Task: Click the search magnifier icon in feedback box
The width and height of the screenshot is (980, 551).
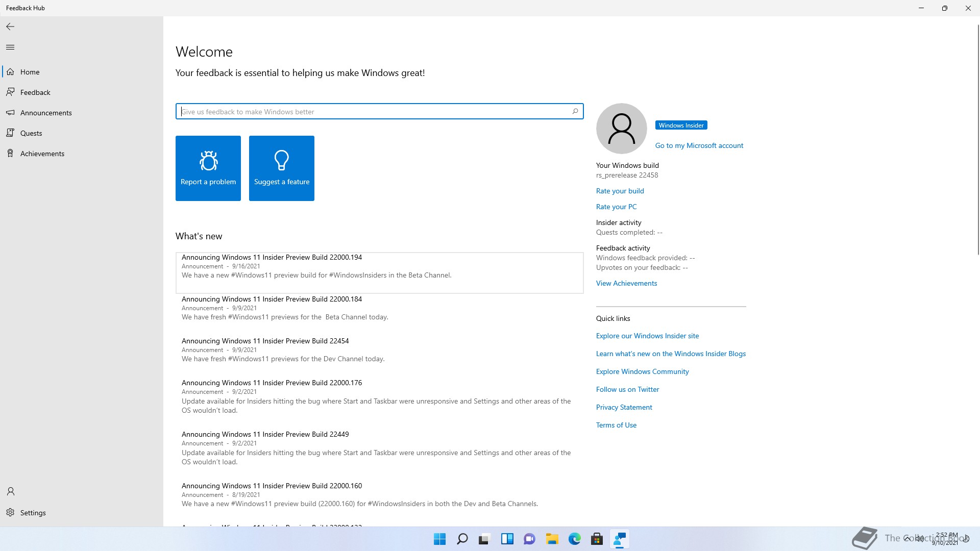Action: (x=575, y=111)
